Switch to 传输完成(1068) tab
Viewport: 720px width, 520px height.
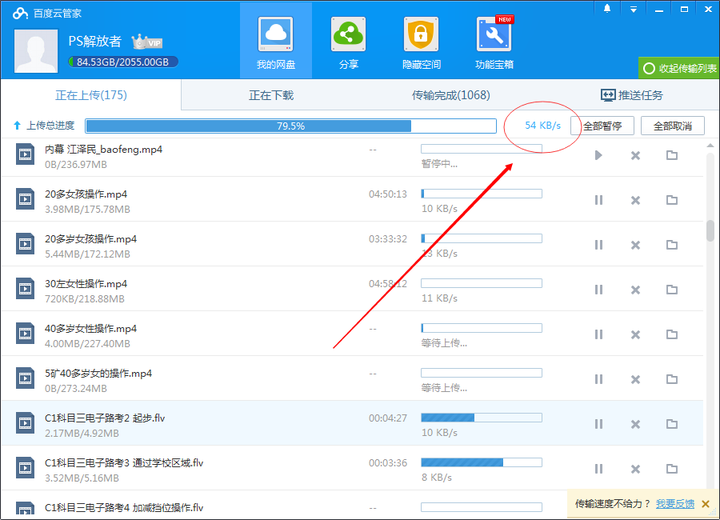point(451,95)
